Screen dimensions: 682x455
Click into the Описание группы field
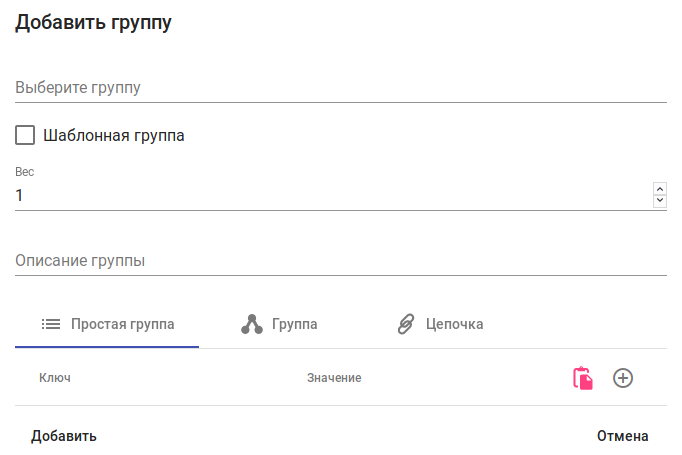tap(340, 261)
